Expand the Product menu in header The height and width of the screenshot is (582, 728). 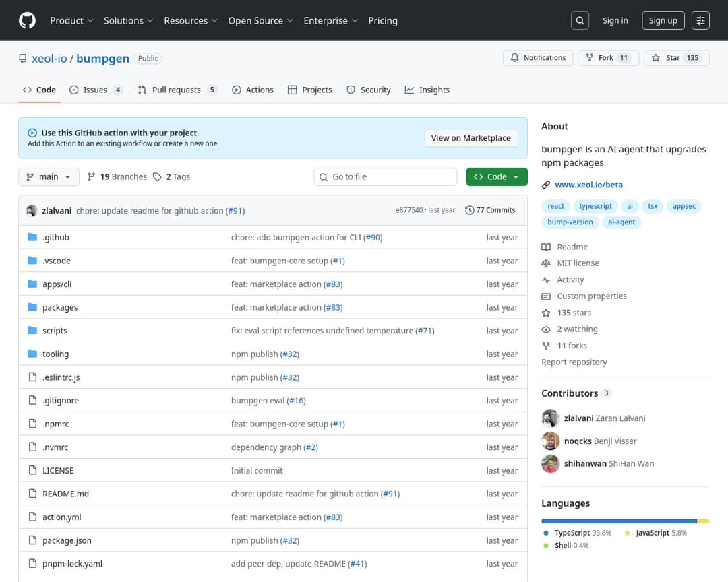pos(71,20)
